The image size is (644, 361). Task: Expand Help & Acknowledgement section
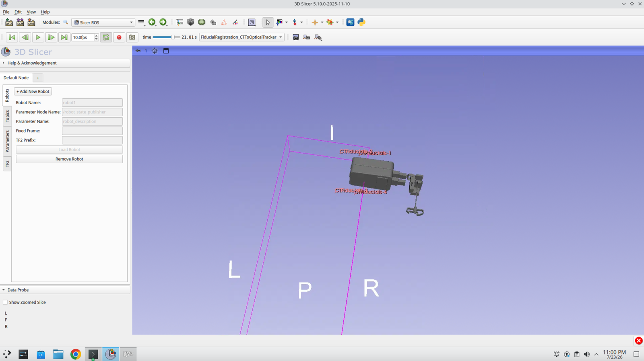[65, 63]
